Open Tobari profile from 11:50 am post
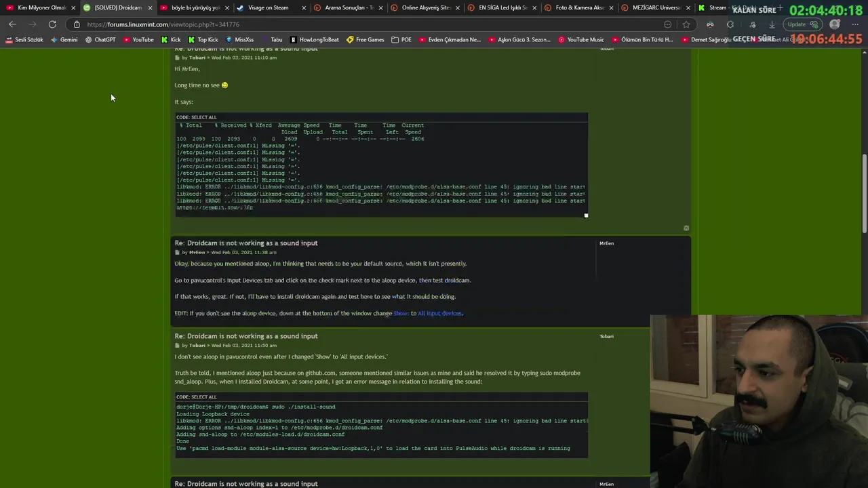The width and height of the screenshot is (868, 488). (x=197, y=346)
